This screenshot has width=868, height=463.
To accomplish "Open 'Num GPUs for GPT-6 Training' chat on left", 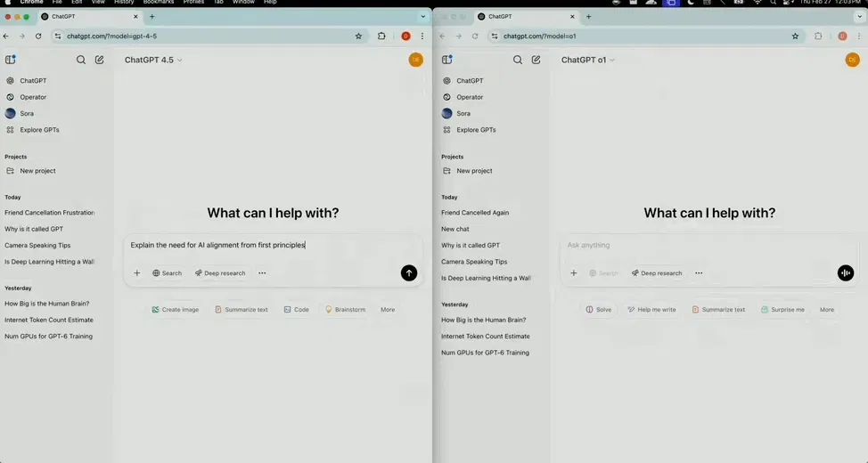I will point(48,337).
